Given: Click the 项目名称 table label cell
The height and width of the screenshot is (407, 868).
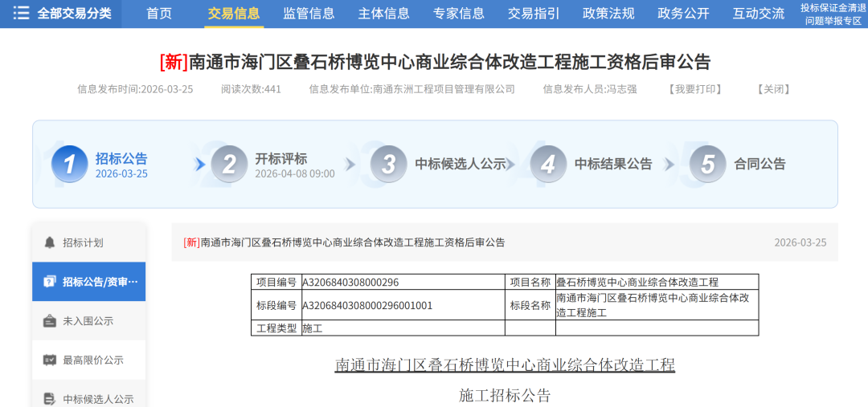Looking at the screenshot, I should (530, 282).
